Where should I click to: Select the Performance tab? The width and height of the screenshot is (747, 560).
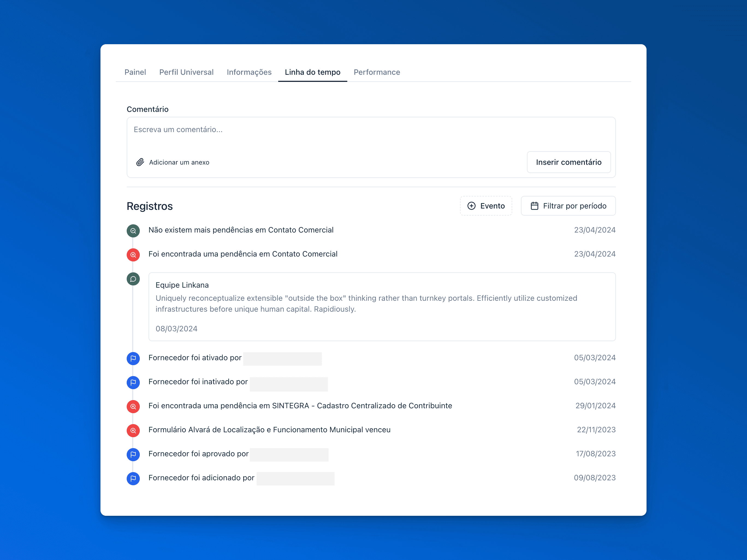point(377,72)
